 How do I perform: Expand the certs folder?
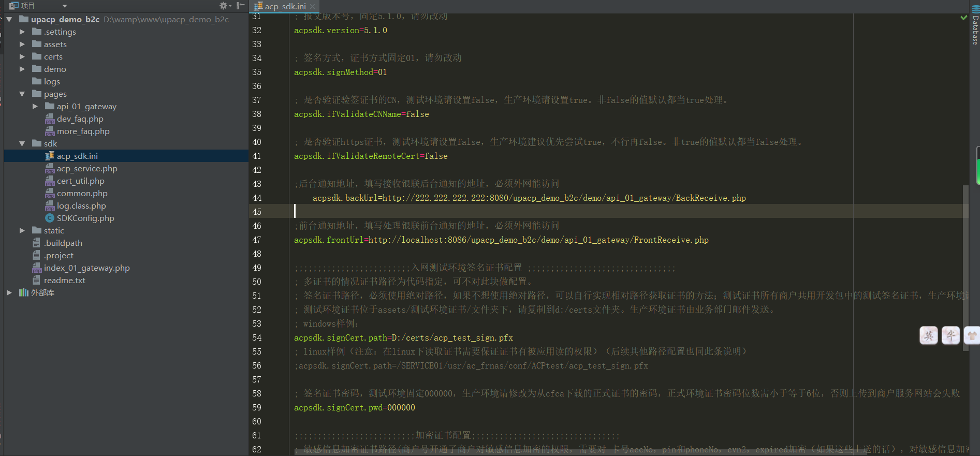22,57
